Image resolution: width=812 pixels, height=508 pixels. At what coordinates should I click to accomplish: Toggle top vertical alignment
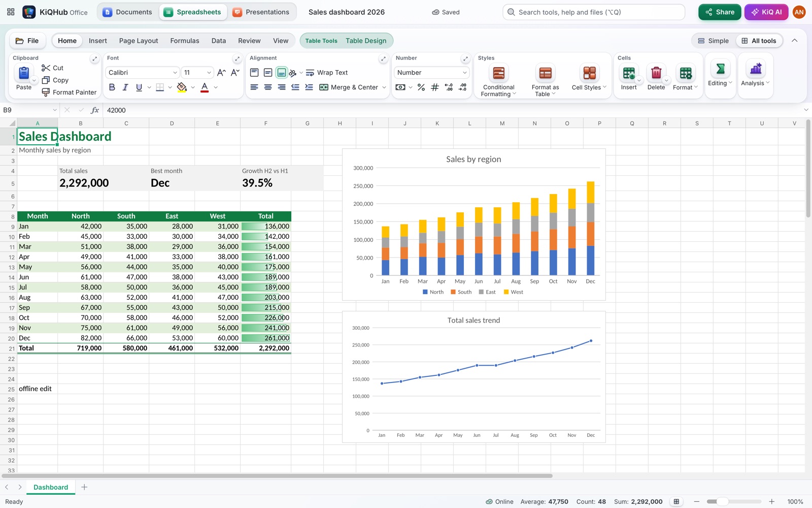point(254,73)
